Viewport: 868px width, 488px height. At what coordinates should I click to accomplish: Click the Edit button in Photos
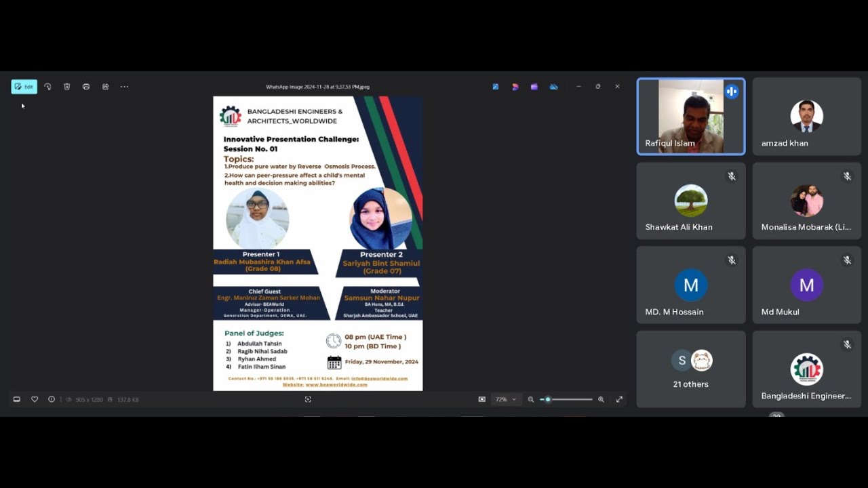click(x=24, y=87)
